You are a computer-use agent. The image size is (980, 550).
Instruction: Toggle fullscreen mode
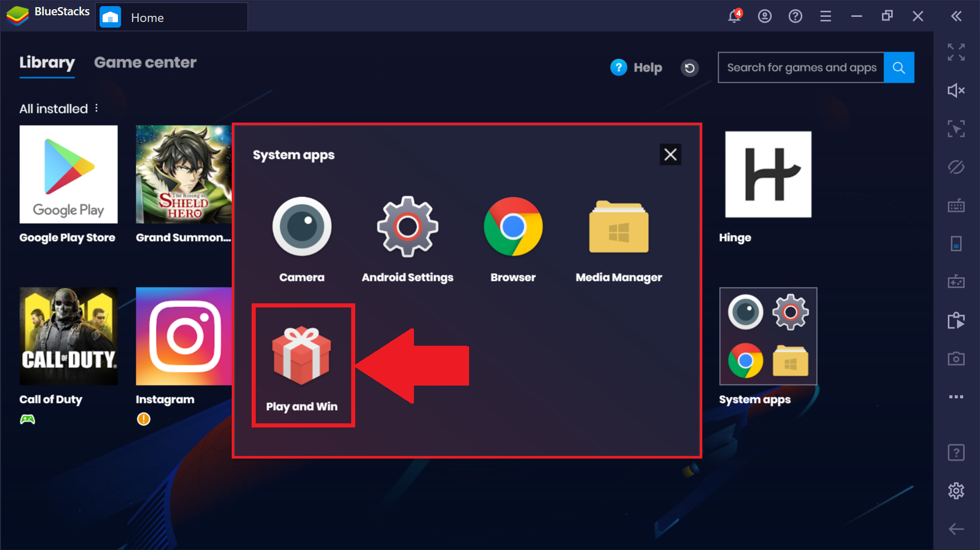point(956,52)
